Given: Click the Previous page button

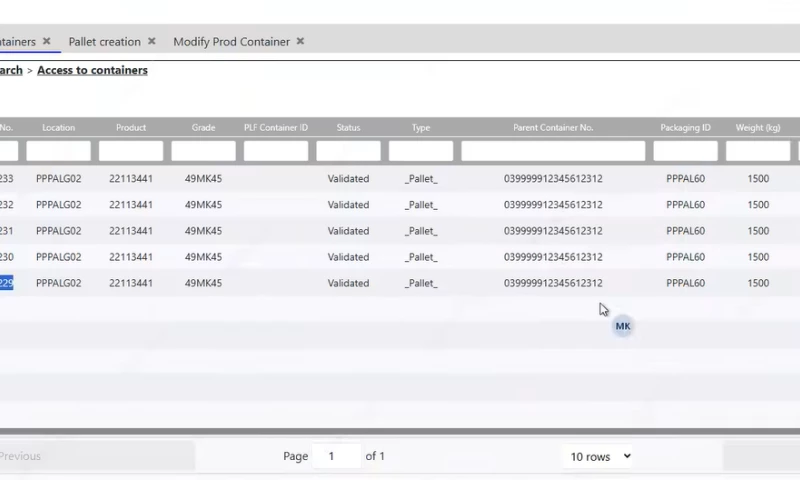Looking at the screenshot, I should [x=96, y=456].
